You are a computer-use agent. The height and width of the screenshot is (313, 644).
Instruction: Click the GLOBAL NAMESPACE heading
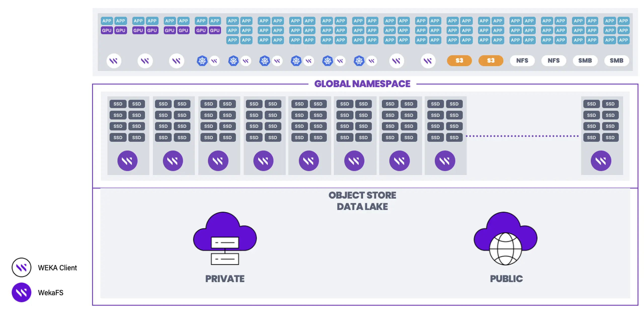[362, 84]
